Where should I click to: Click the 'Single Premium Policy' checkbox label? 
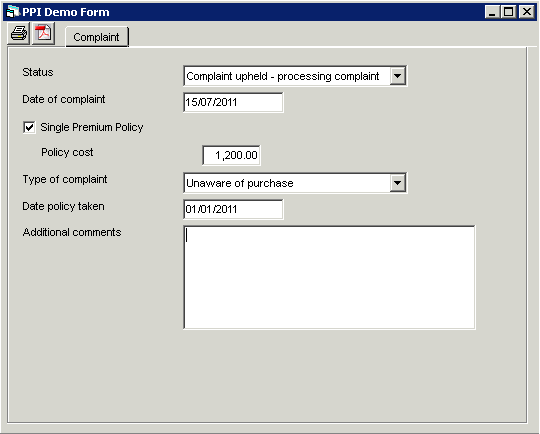point(92,127)
